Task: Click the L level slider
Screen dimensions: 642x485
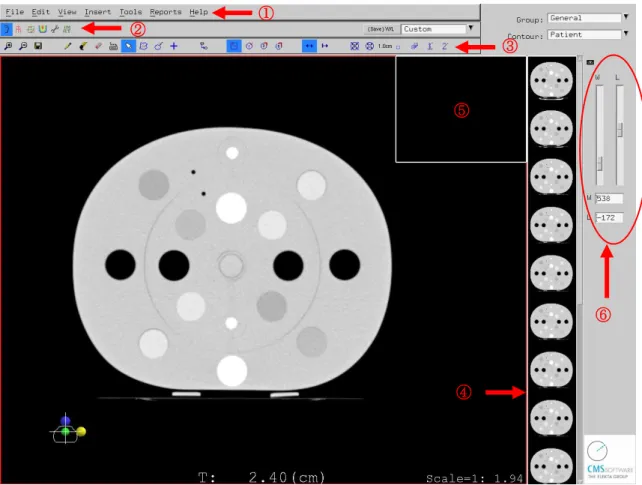Action: 620,135
